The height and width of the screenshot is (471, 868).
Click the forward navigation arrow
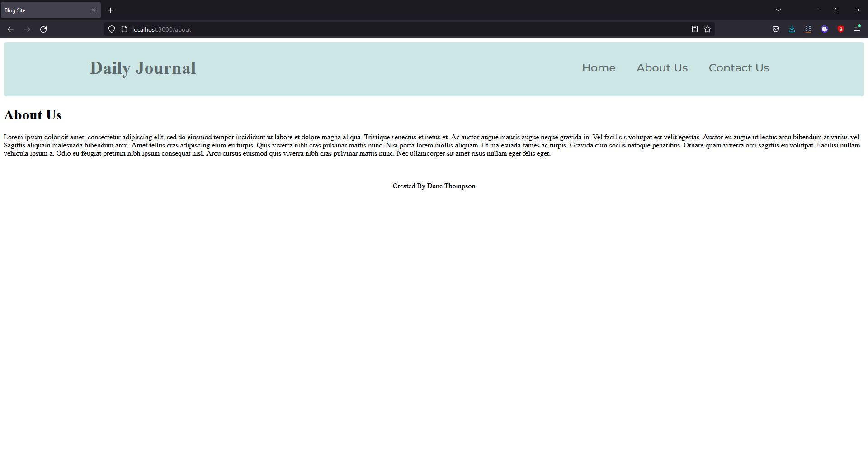point(27,29)
